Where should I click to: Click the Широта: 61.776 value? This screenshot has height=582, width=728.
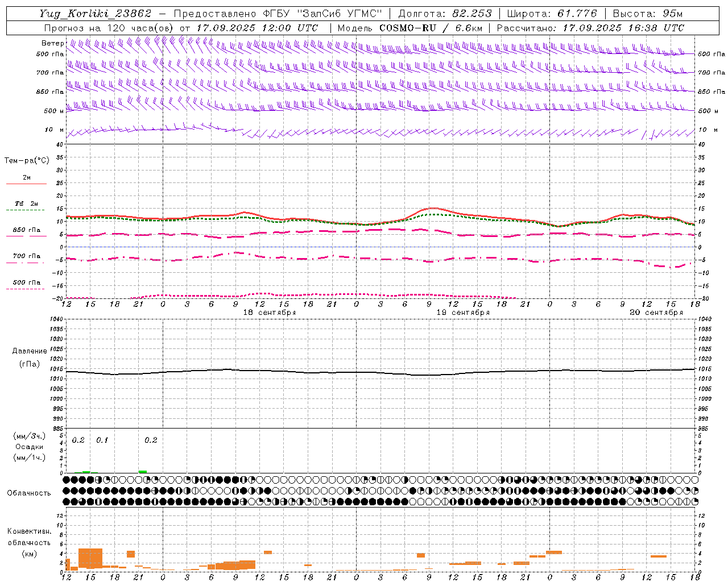tap(552, 14)
